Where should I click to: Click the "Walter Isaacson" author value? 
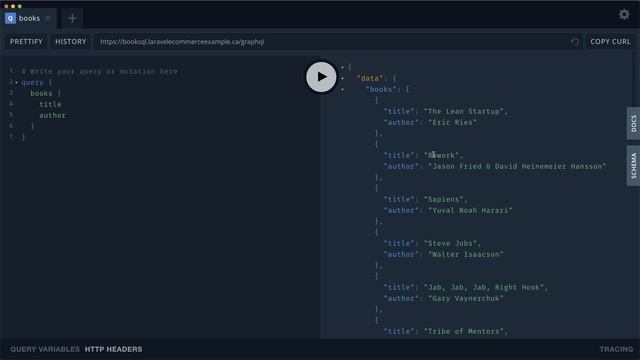tap(466, 255)
